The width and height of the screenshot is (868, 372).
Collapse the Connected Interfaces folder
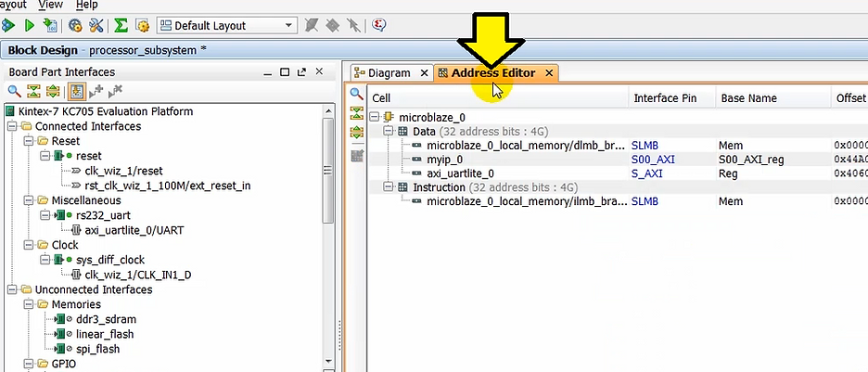(12, 126)
